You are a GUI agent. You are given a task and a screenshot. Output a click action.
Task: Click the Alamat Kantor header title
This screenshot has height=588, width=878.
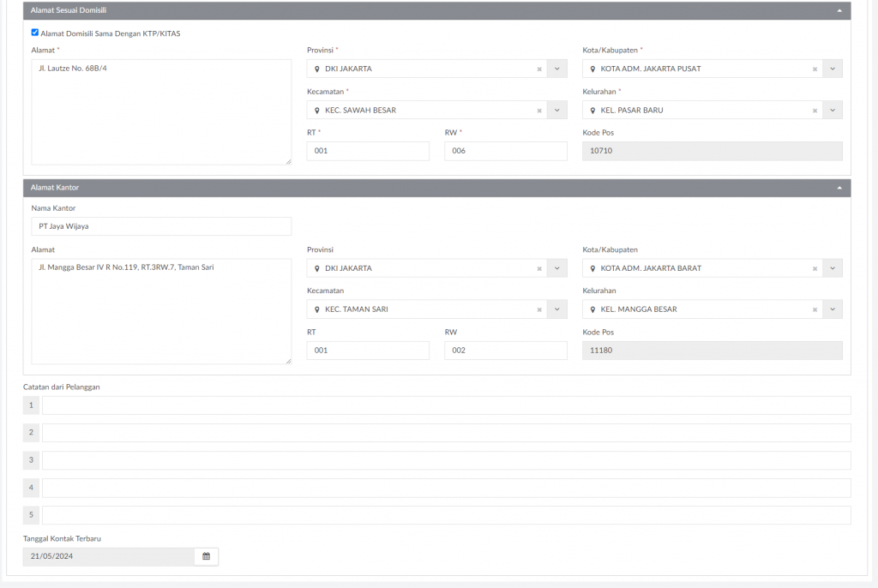tap(55, 188)
